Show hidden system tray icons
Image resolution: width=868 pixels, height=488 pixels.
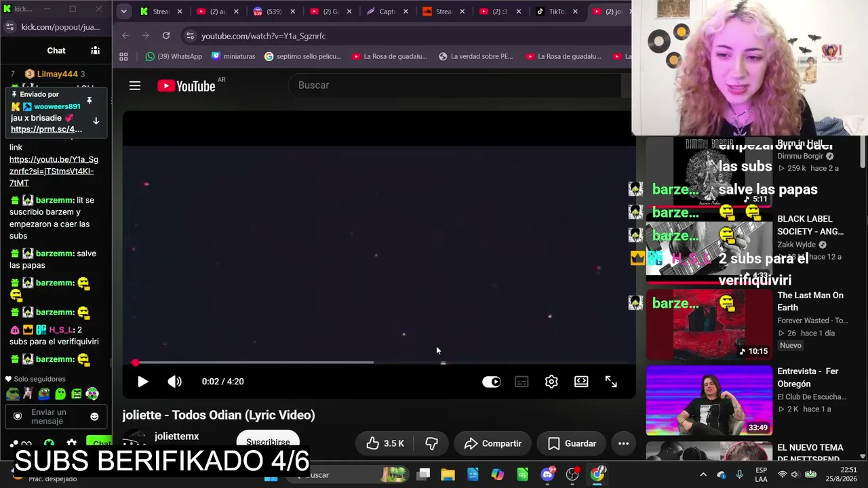[703, 474]
